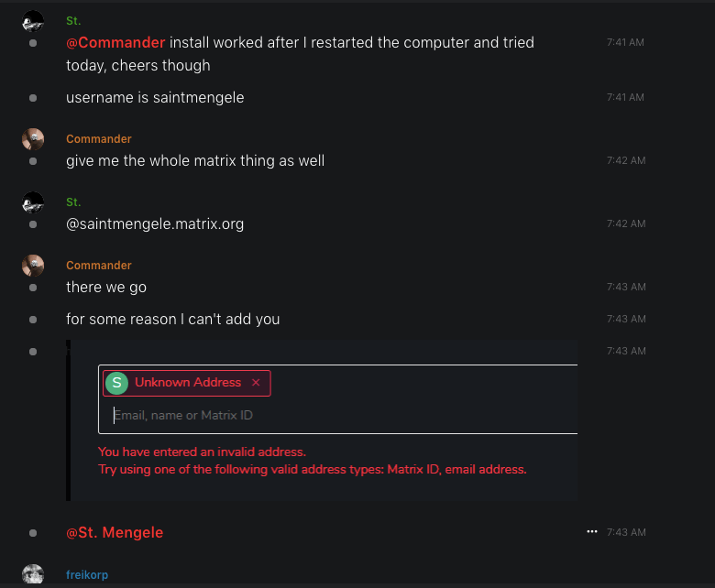Open the invalid address error screenshot

(x=323, y=420)
